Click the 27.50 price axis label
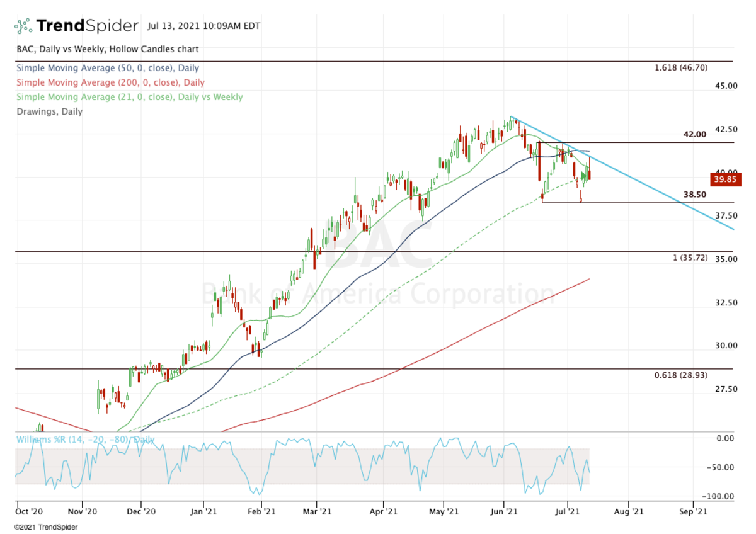This screenshot has height=534, width=756. (725, 389)
